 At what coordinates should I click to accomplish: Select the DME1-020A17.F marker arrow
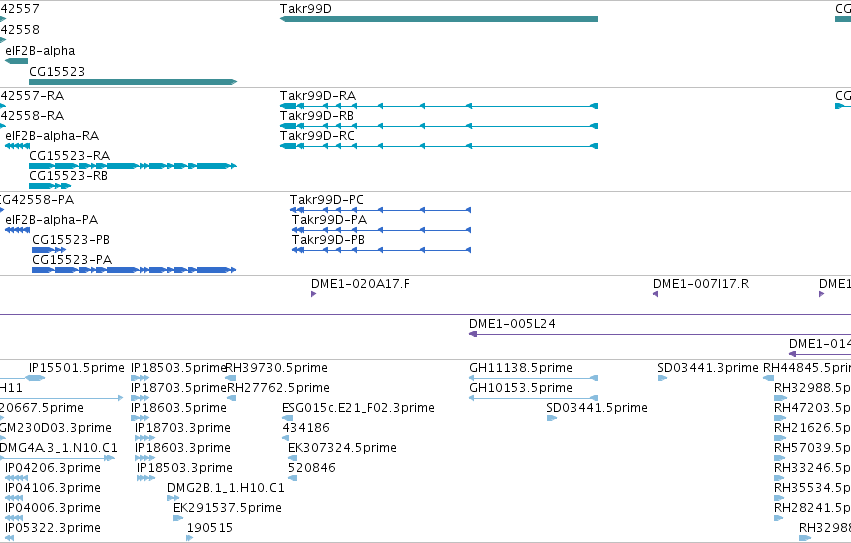[314, 294]
